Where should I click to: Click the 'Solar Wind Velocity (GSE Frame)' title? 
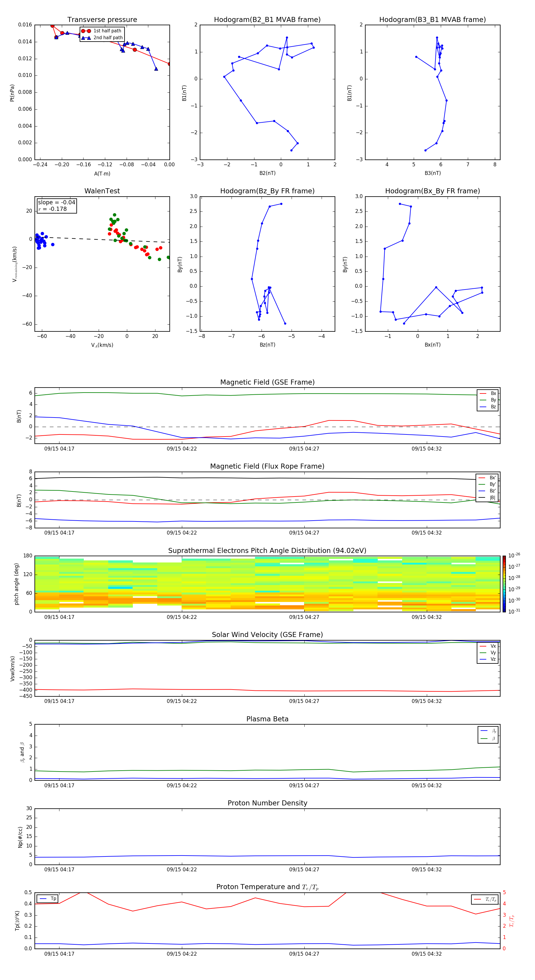click(267, 635)
